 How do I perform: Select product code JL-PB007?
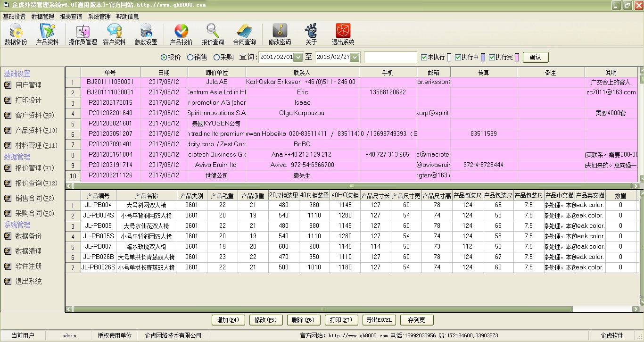(x=98, y=247)
